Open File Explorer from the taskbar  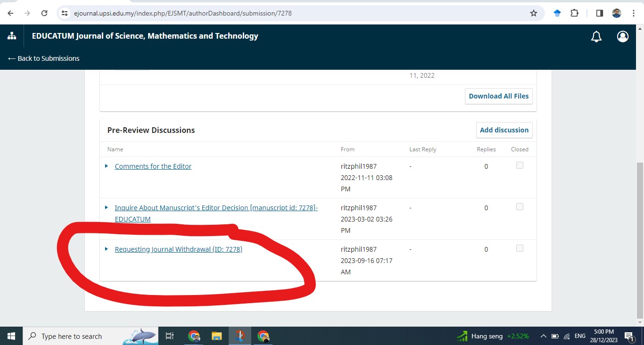216,336
